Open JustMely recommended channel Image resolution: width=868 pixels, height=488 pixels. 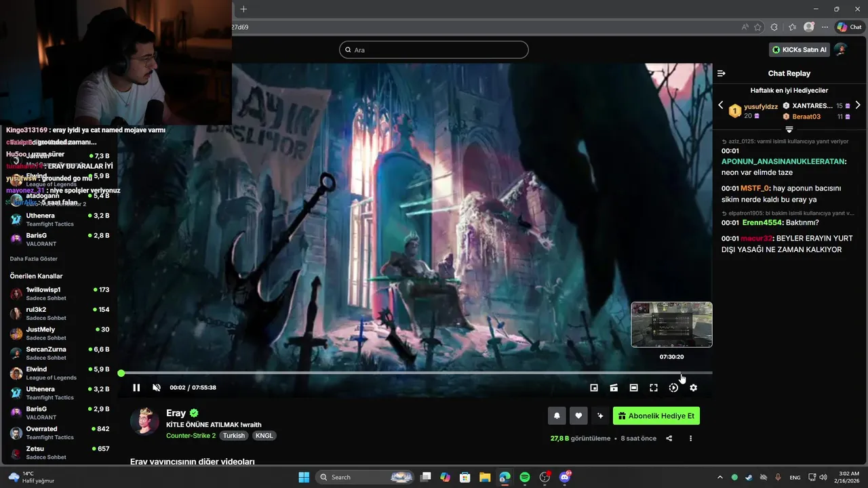[60, 333]
